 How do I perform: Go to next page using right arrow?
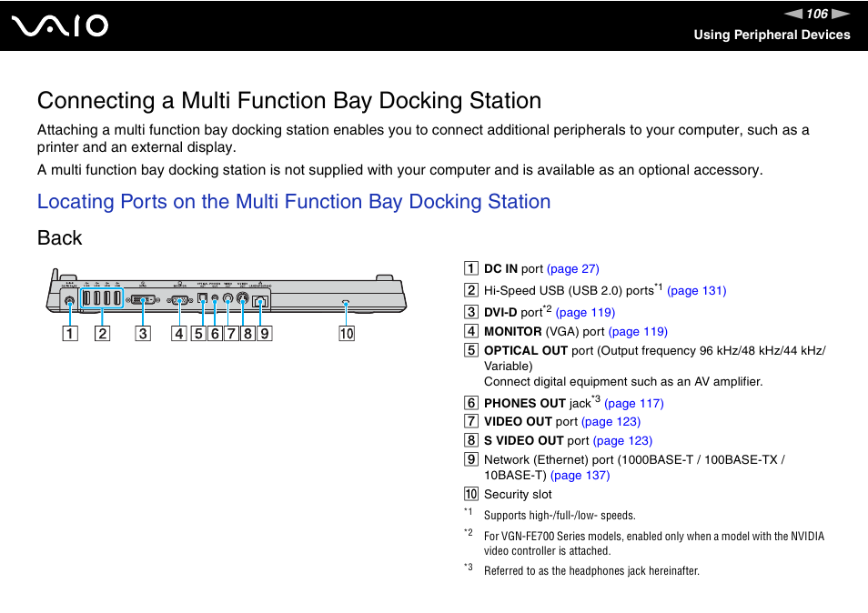pos(841,14)
